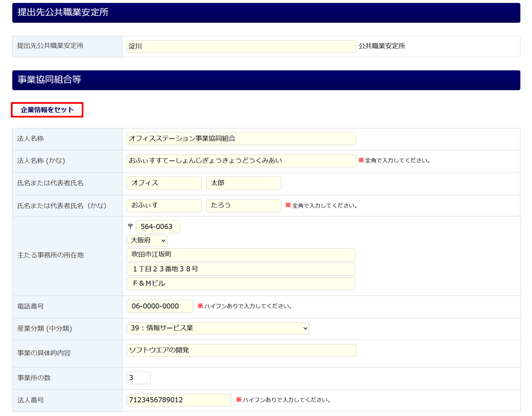532x416 pixels.
Task: Click the 事業の具体的内容 text field
Action: (241, 350)
